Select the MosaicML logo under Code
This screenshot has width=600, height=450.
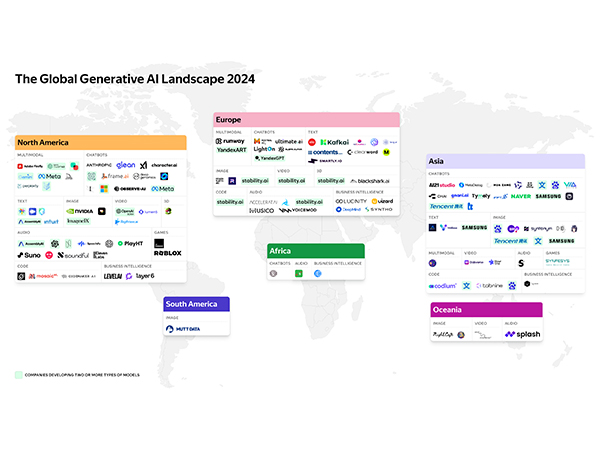tap(43, 276)
